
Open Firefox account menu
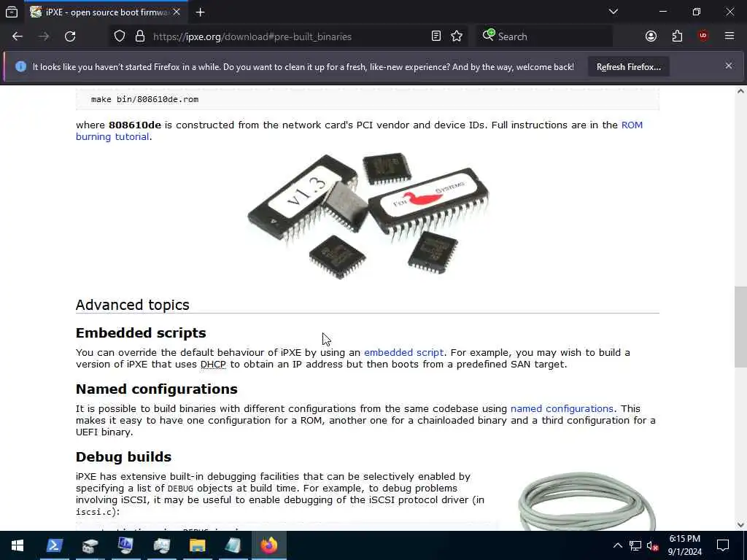pos(651,36)
